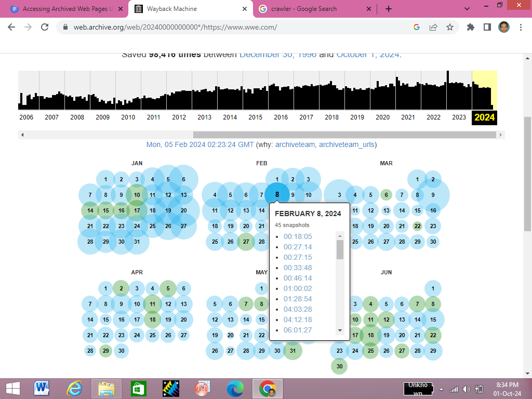Reload the current page

[45, 27]
